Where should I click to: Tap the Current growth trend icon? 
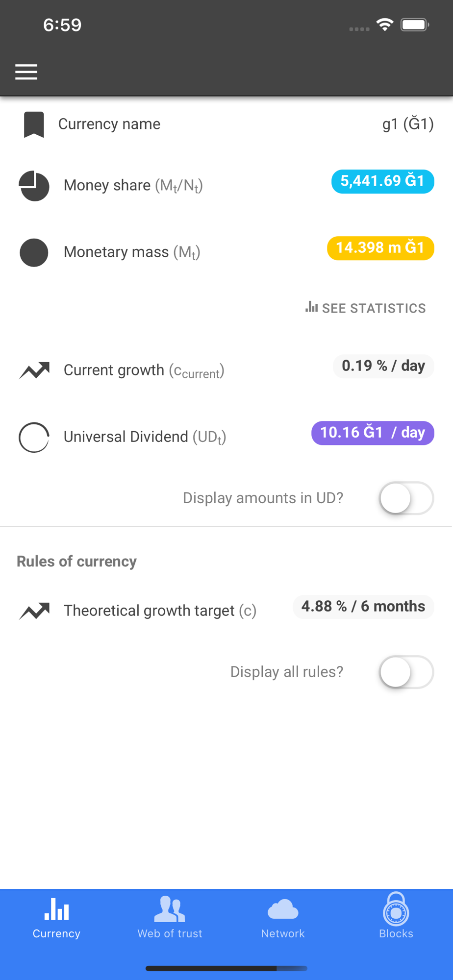[x=34, y=370]
